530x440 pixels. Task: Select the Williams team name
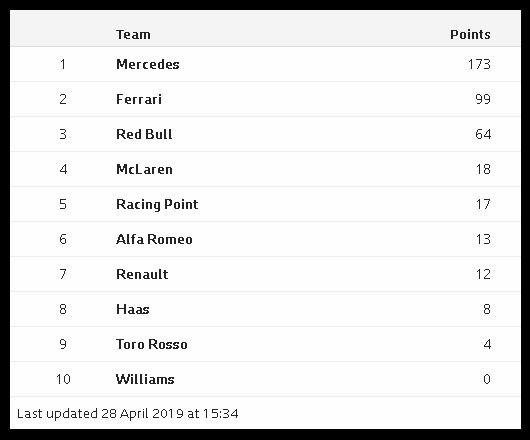[x=145, y=379]
